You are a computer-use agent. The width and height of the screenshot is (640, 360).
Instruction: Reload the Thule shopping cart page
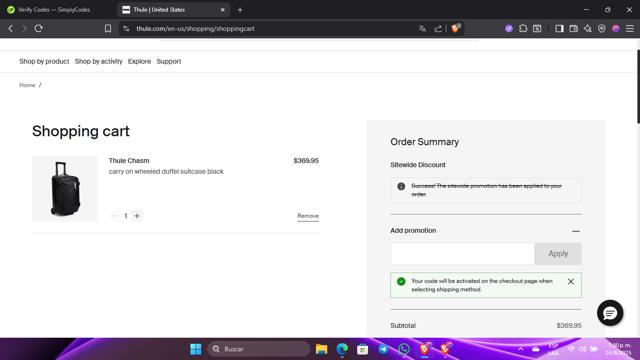39,29
